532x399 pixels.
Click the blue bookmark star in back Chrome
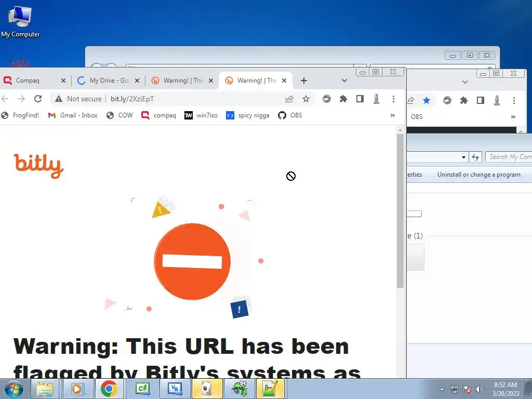pos(427,100)
